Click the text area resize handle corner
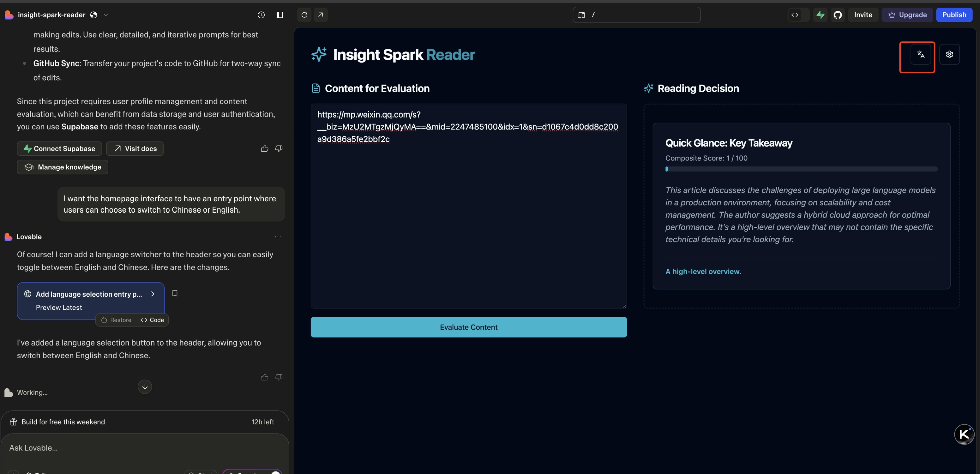The height and width of the screenshot is (474, 980). point(624,306)
